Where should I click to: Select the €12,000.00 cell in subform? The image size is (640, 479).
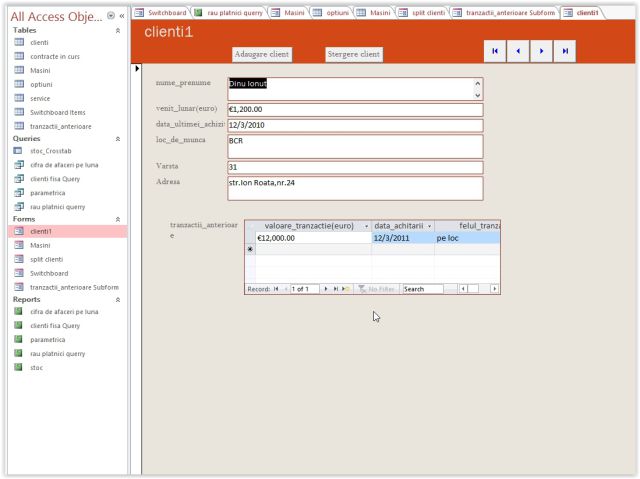[x=313, y=238]
